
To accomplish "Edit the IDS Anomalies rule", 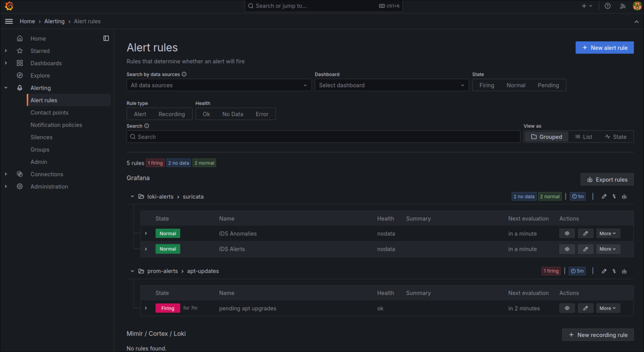I will point(586,233).
